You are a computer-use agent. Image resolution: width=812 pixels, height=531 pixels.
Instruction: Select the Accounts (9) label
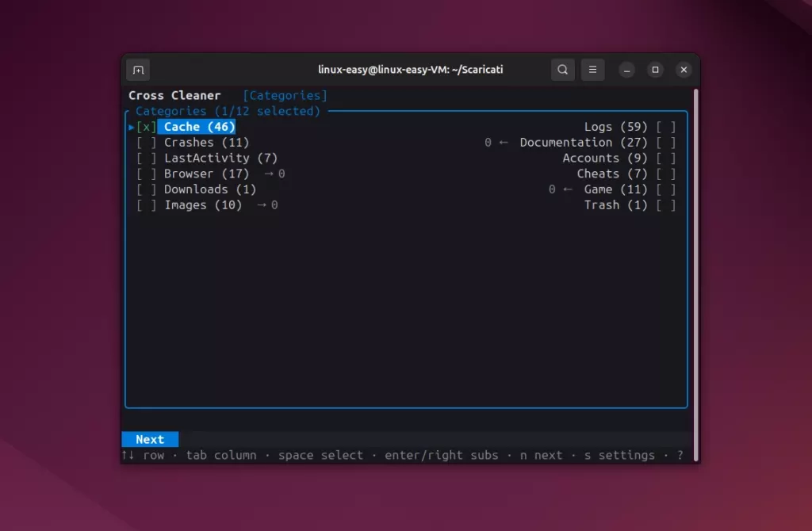[605, 158]
